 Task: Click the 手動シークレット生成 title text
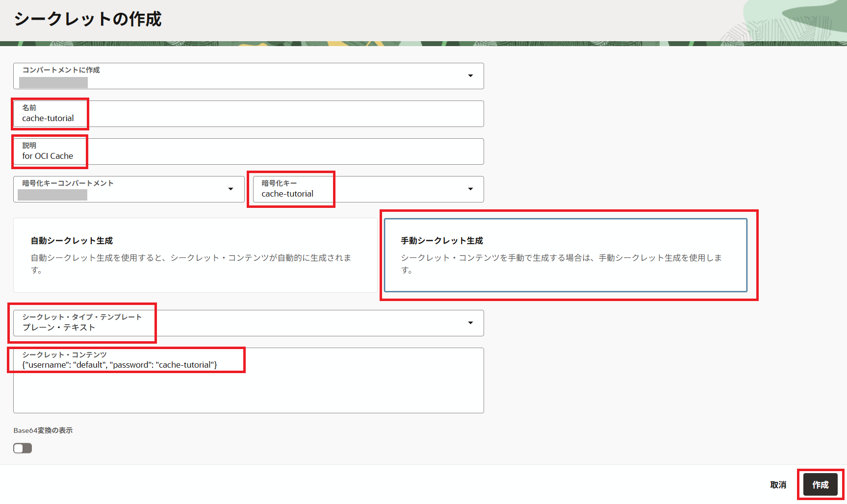[442, 241]
